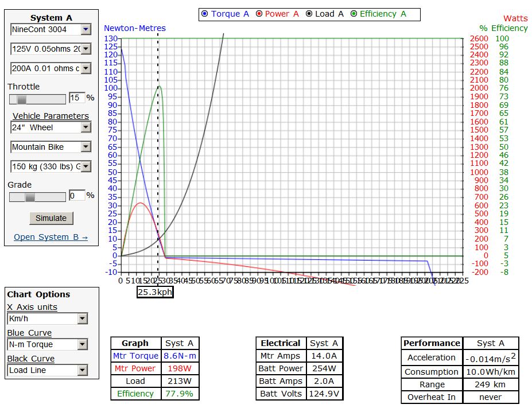Toggle the Power A radio button
532x412 pixels.
(x=259, y=14)
